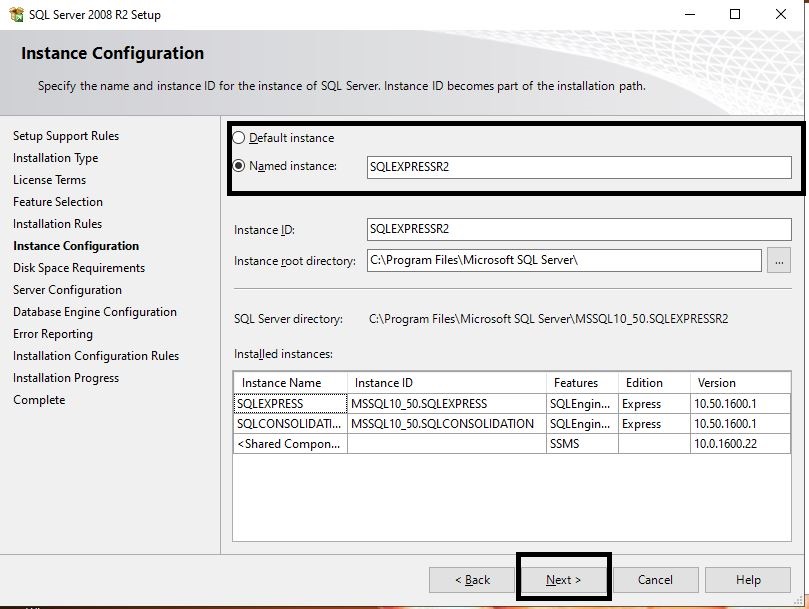Click the Version column header

coord(740,382)
